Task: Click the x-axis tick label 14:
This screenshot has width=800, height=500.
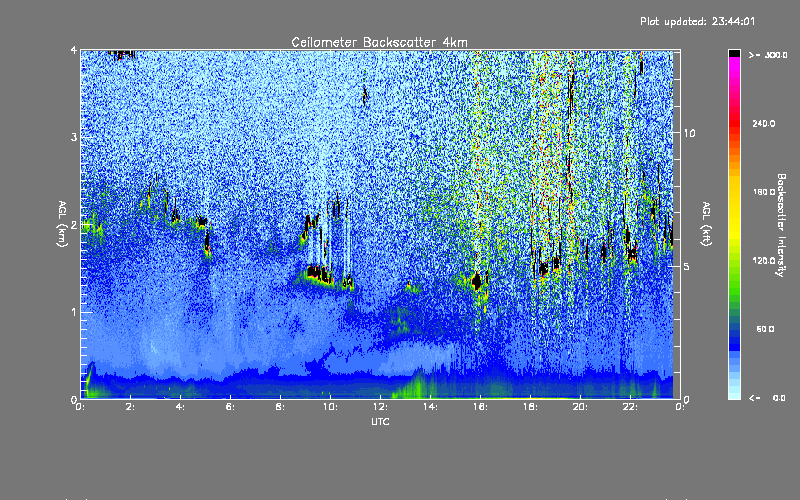Action: tap(430, 407)
